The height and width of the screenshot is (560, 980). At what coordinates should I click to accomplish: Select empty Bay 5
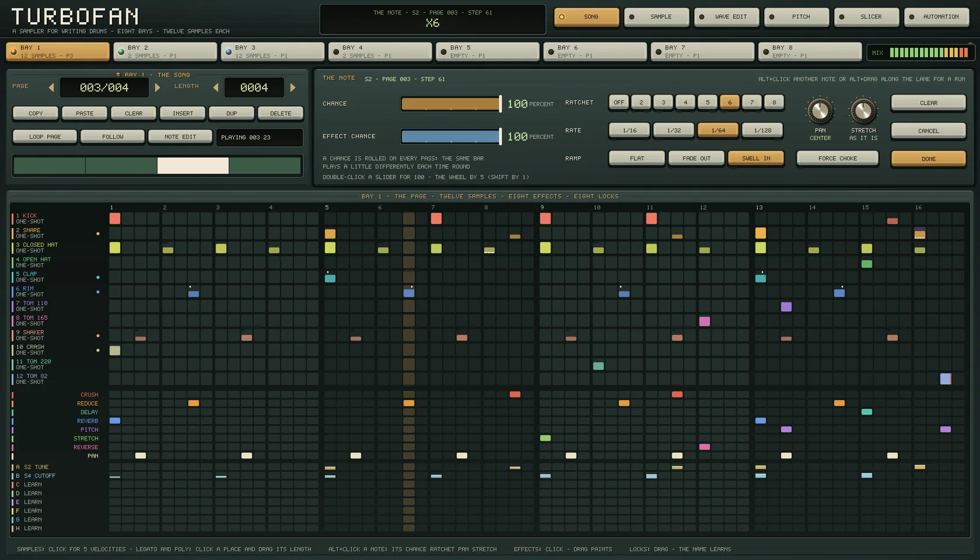[x=488, y=51]
